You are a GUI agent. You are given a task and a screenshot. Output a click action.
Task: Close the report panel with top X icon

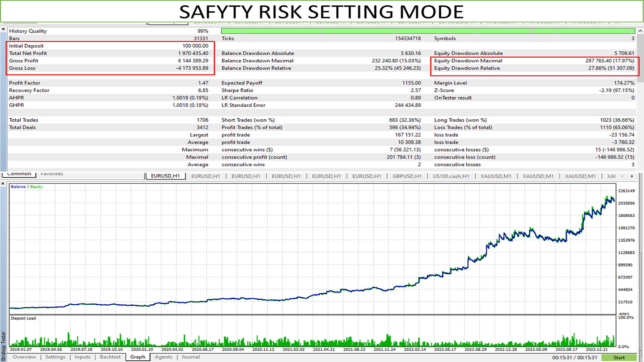pos(3,29)
